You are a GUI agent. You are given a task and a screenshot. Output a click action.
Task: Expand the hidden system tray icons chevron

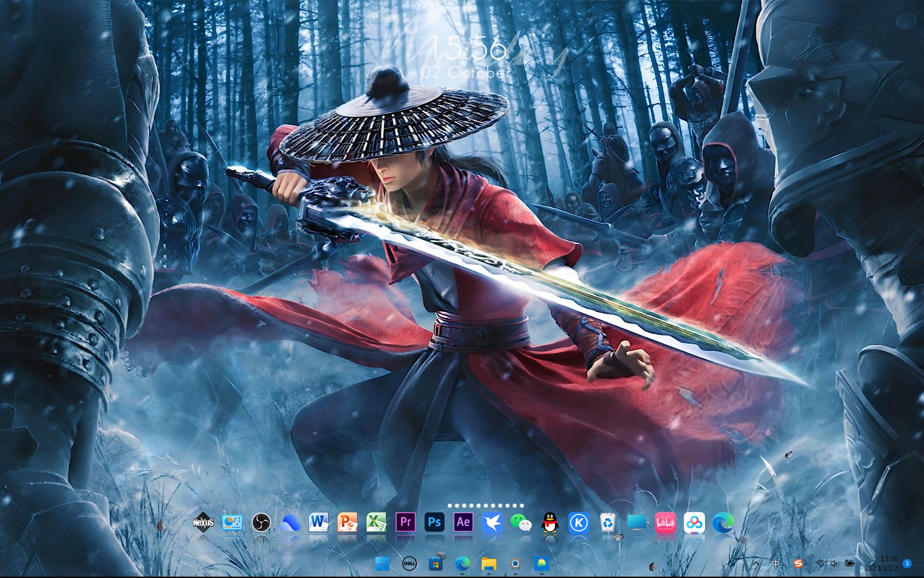[x=756, y=563]
